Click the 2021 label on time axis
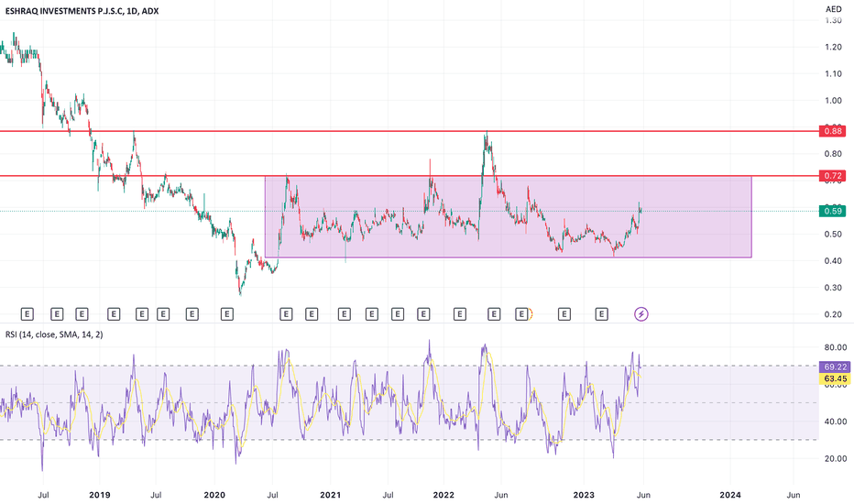Image resolution: width=854 pixels, height=504 pixels. click(330, 495)
